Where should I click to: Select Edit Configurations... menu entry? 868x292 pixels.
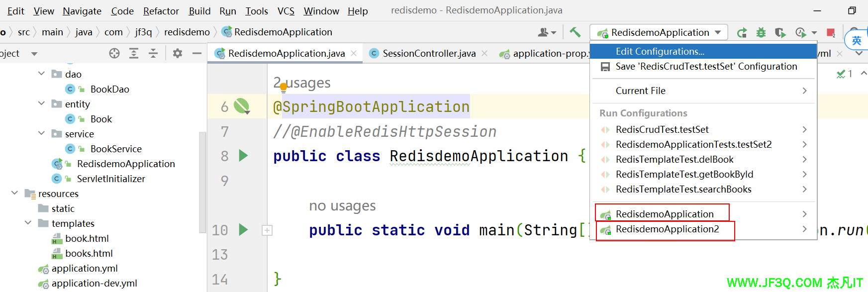(660, 51)
